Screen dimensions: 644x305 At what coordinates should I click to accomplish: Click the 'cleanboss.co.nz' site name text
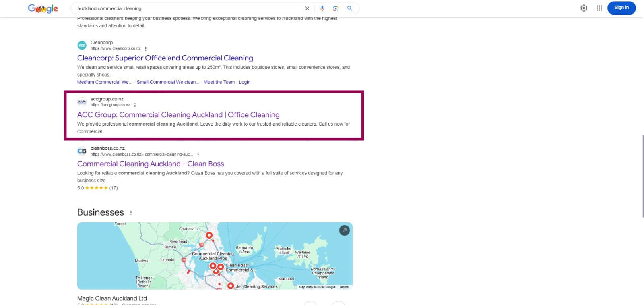point(107,148)
